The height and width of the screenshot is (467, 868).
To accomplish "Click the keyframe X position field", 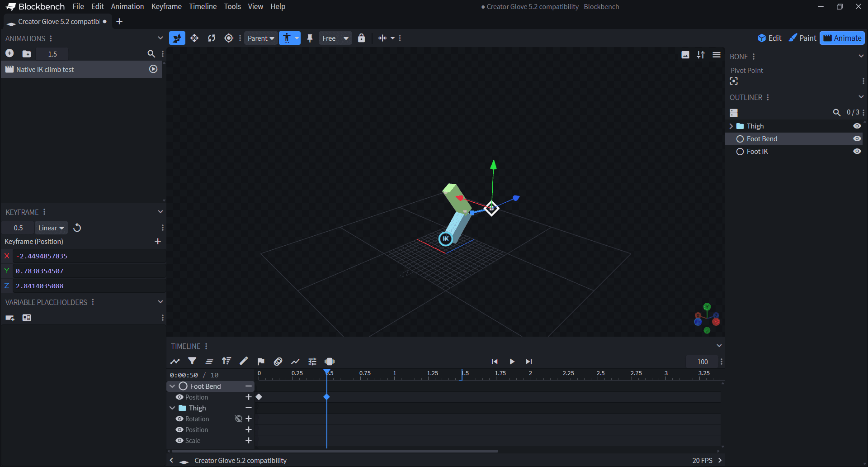I will [x=89, y=256].
